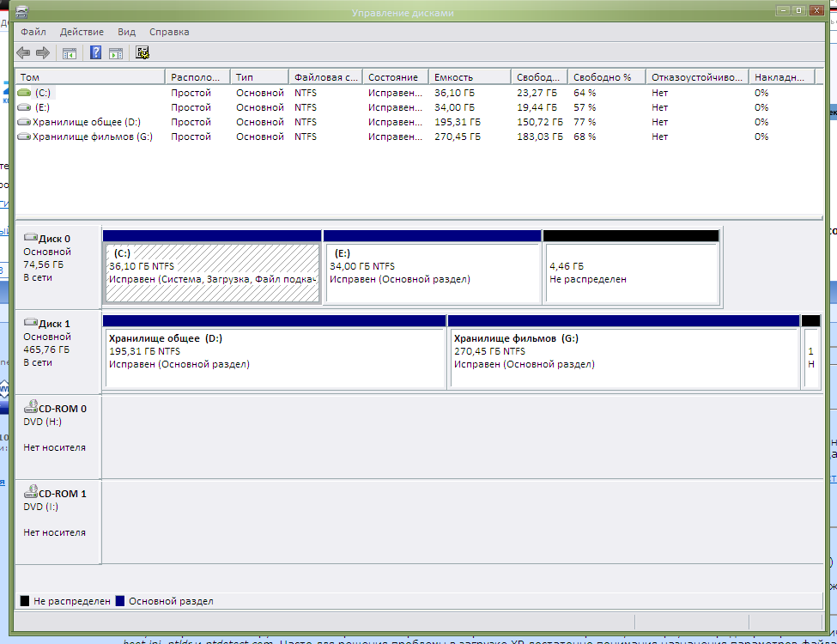Select the Диск 1 disk icon

31,323
